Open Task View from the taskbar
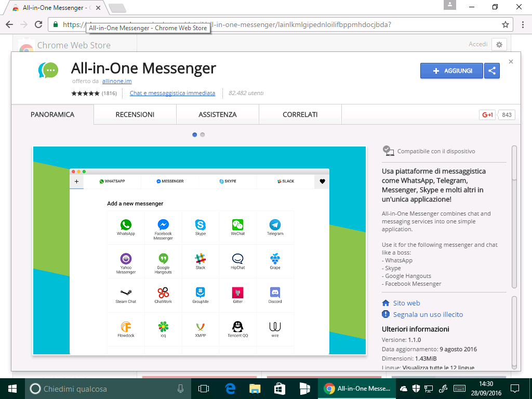The image size is (532, 399). coord(204,389)
